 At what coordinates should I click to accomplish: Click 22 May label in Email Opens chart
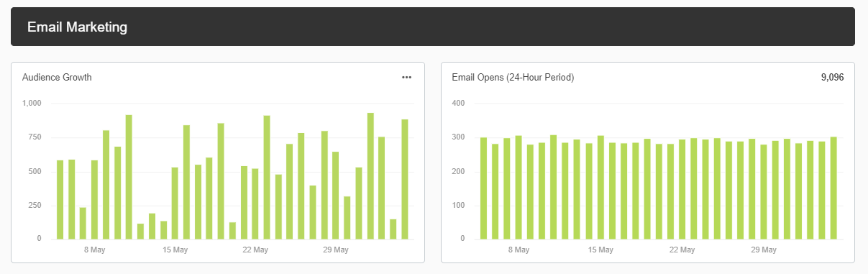coord(682,250)
